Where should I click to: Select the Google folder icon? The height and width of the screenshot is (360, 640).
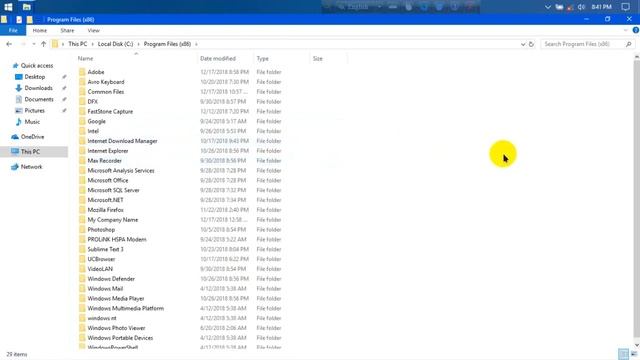click(82, 121)
